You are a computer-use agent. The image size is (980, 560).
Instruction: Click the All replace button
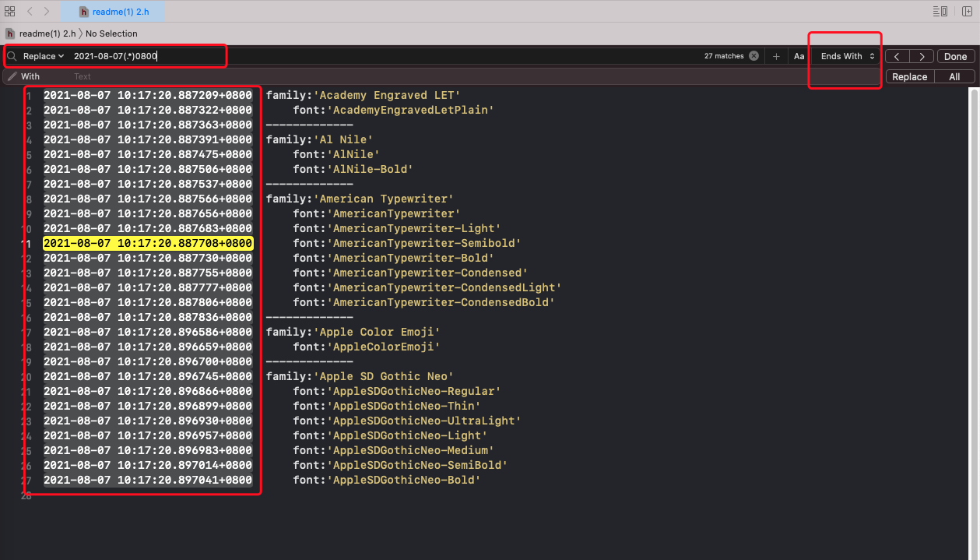tap(955, 76)
